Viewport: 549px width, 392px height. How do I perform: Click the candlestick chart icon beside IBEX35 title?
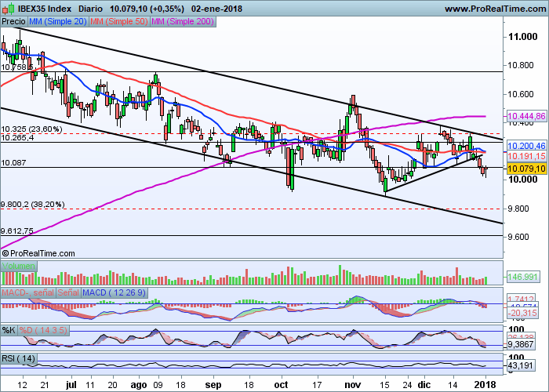tap(8, 8)
